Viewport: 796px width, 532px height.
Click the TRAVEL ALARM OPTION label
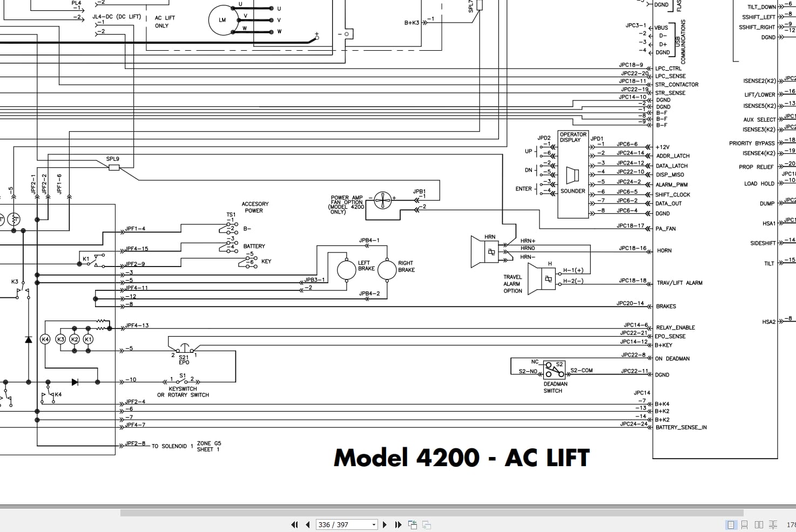[512, 284]
